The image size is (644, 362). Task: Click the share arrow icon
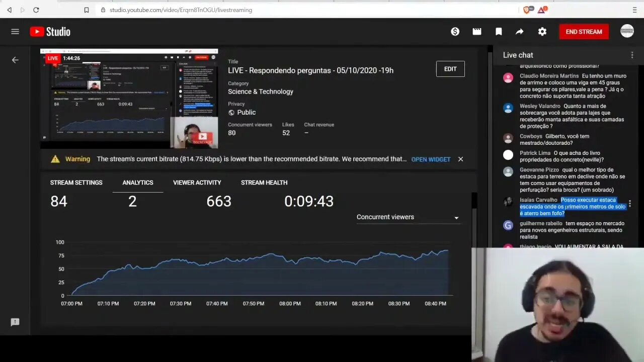[x=520, y=32]
